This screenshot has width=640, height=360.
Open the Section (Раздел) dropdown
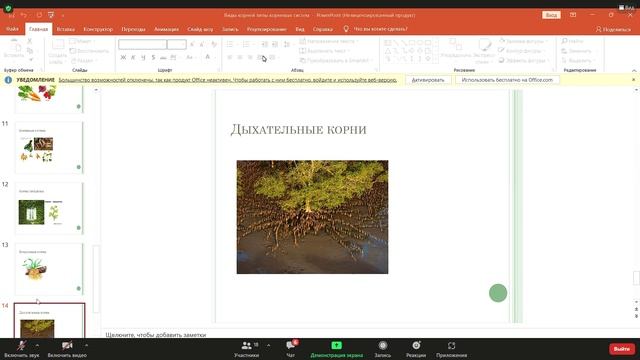click(x=84, y=60)
